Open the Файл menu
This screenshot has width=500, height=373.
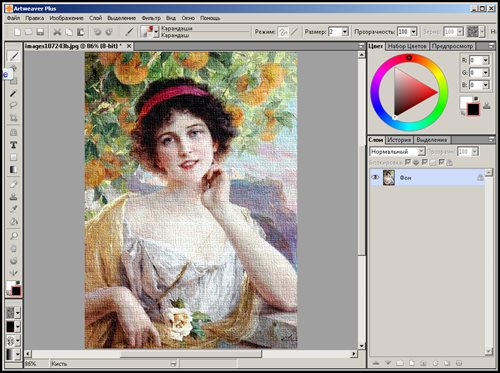pos(13,18)
